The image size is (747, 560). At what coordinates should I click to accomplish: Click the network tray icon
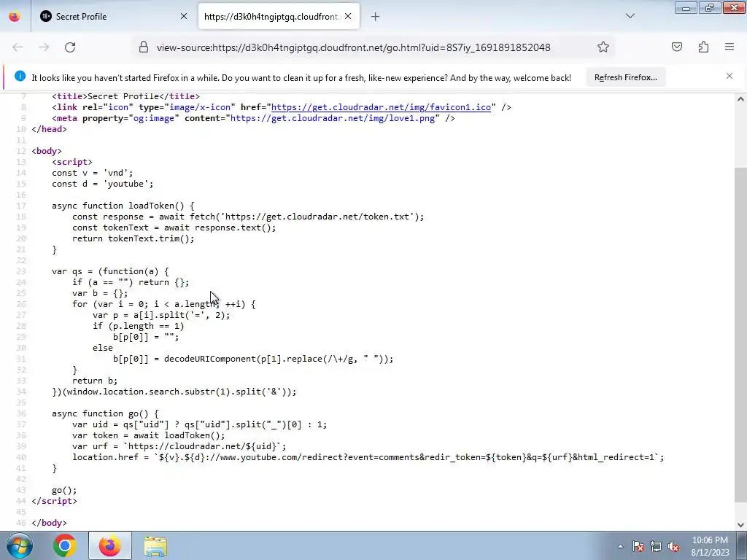coord(656,547)
